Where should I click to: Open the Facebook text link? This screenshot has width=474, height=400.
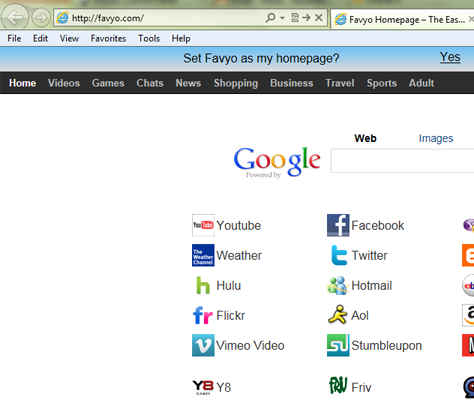pos(378,226)
